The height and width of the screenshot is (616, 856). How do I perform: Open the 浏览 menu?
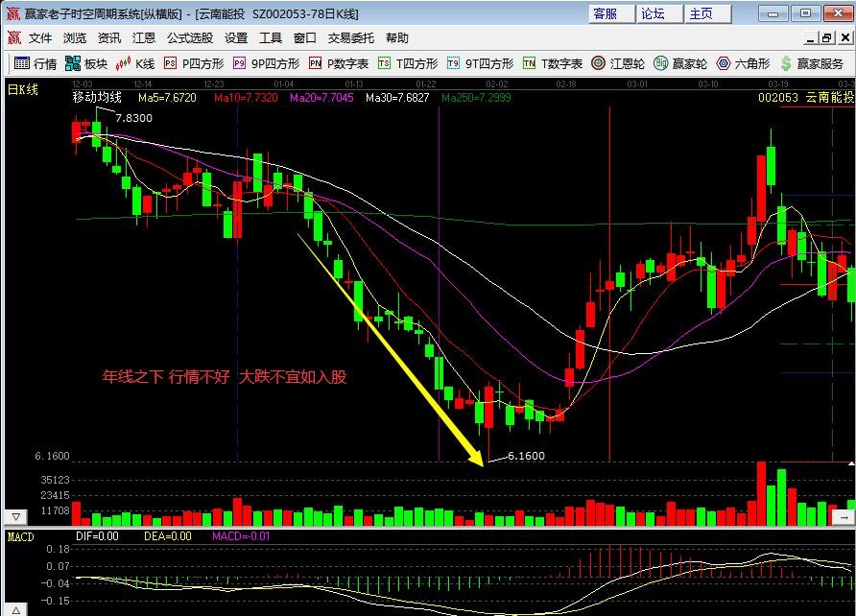(x=75, y=38)
